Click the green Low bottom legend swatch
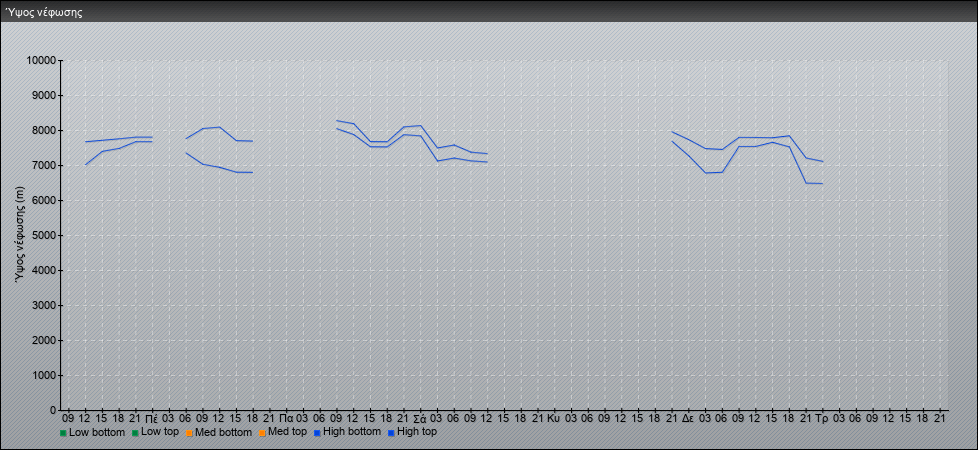Screen dimensions: 978x450 pyautogui.click(x=63, y=433)
